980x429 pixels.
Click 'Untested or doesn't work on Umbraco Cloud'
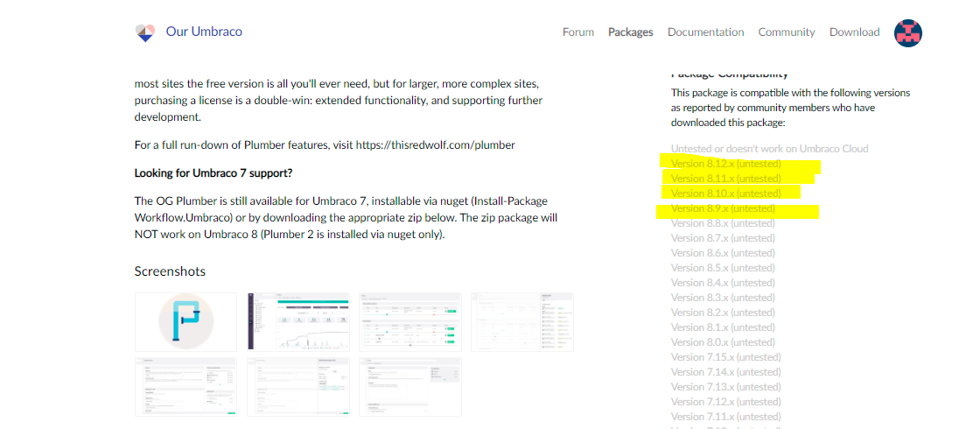pyautogui.click(x=769, y=149)
